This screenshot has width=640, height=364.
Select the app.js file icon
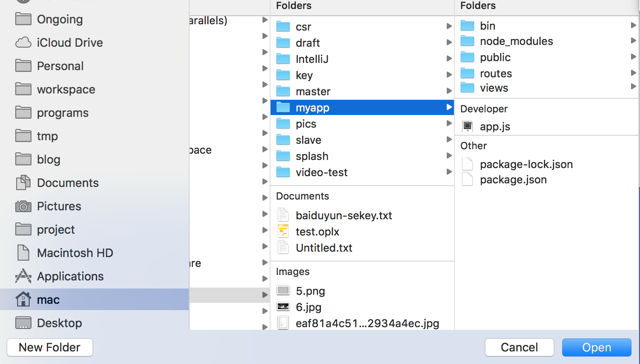468,127
